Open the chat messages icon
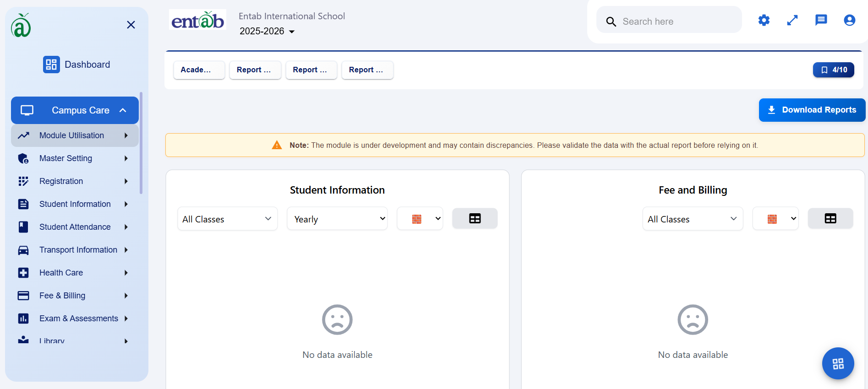868x389 pixels. tap(821, 20)
